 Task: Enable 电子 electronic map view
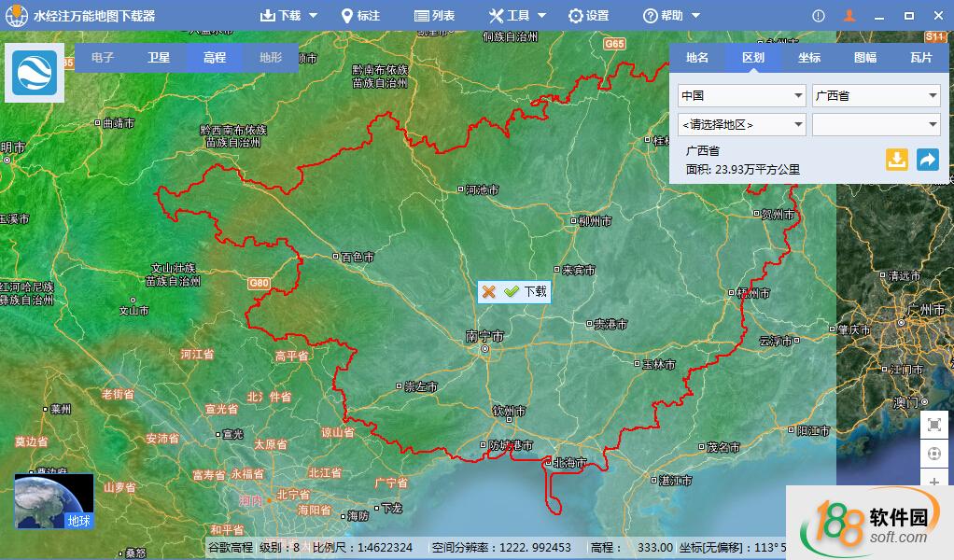click(102, 57)
